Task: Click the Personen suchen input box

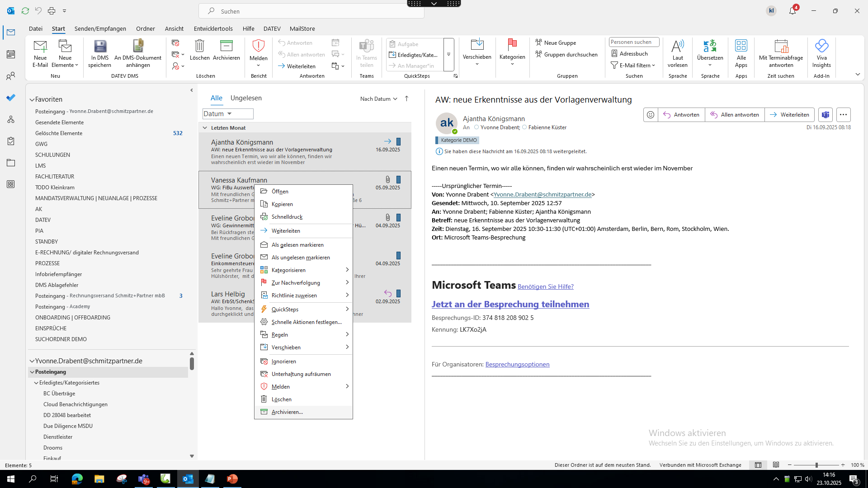Action: click(x=634, y=42)
